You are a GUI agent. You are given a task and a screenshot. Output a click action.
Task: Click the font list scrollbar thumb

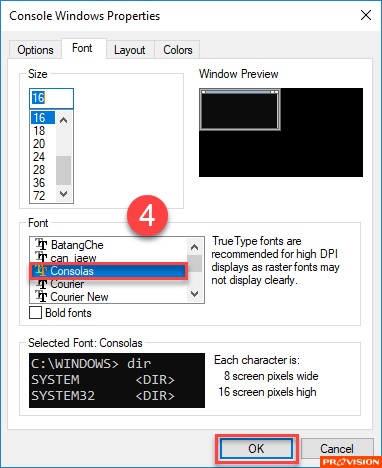[195, 264]
